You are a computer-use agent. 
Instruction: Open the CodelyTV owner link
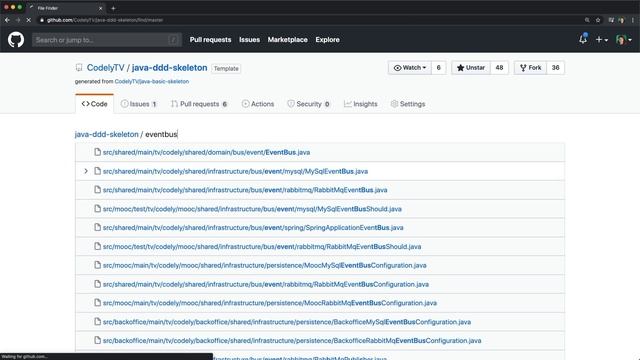click(x=105, y=68)
